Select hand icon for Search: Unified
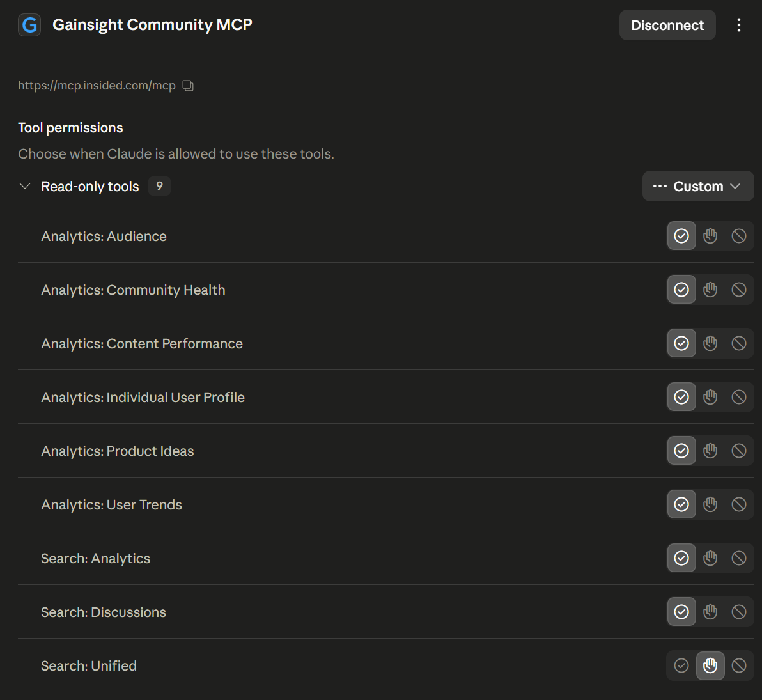Image resolution: width=762 pixels, height=700 pixels. click(x=710, y=665)
